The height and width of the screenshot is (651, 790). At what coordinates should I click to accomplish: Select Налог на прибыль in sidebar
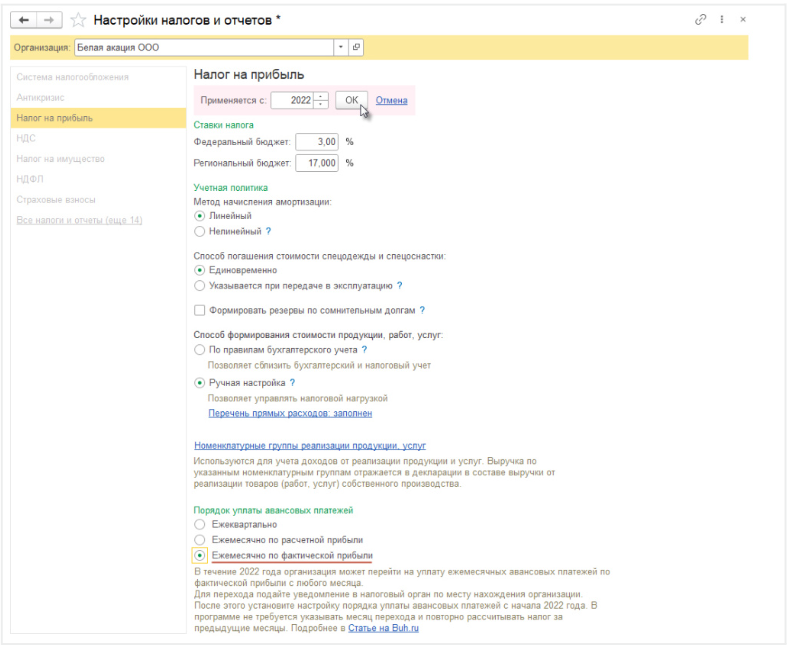pyautogui.click(x=98, y=118)
